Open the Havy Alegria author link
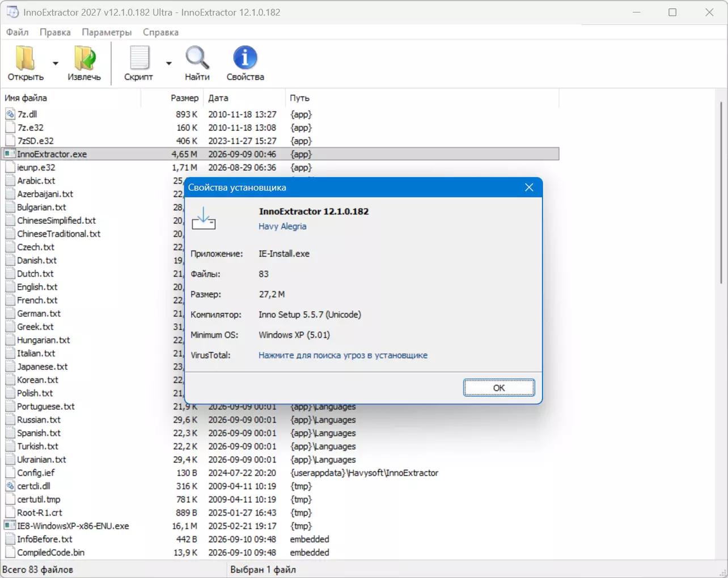 pos(282,226)
